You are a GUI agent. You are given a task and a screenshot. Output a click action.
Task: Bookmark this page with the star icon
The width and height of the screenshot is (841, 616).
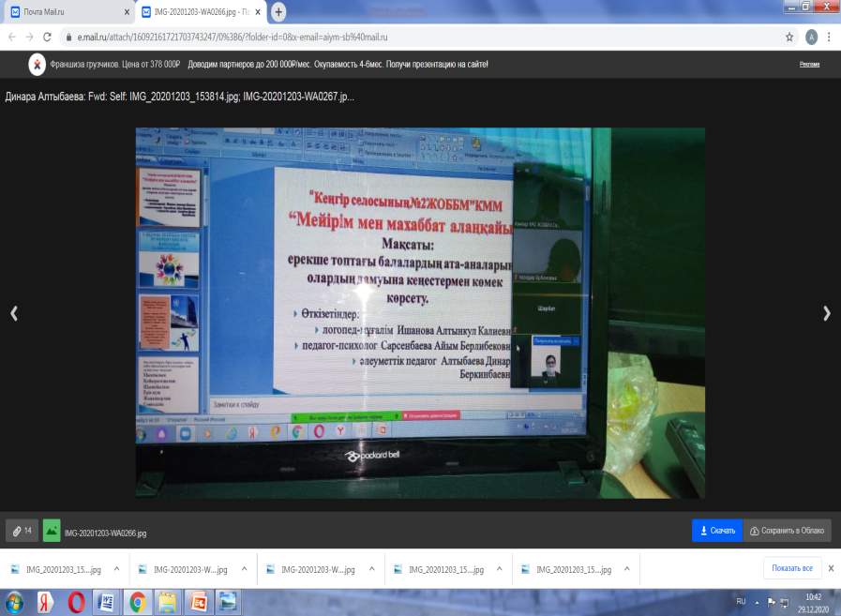click(x=789, y=37)
